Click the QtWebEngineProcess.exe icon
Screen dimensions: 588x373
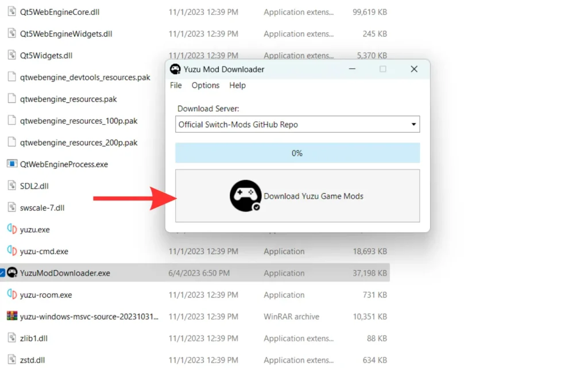pyautogui.click(x=12, y=164)
